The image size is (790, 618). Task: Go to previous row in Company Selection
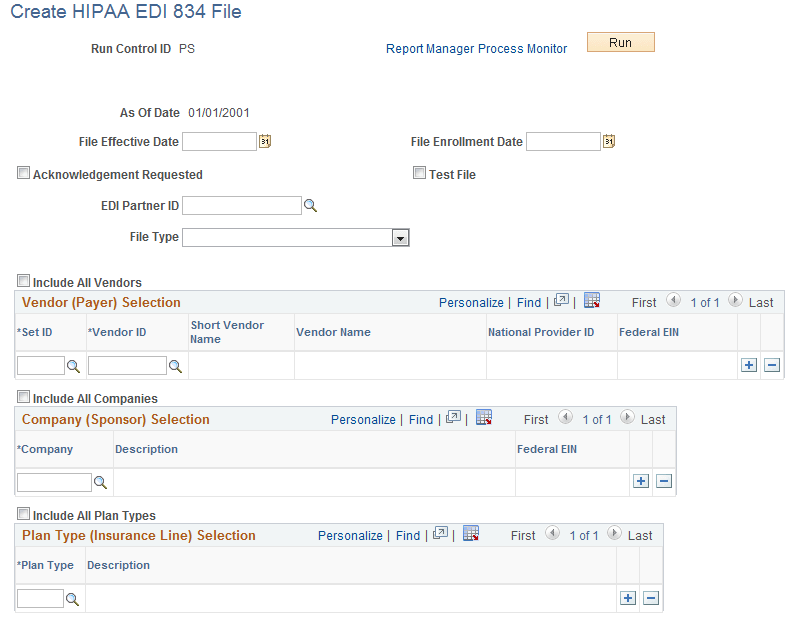[x=566, y=418]
